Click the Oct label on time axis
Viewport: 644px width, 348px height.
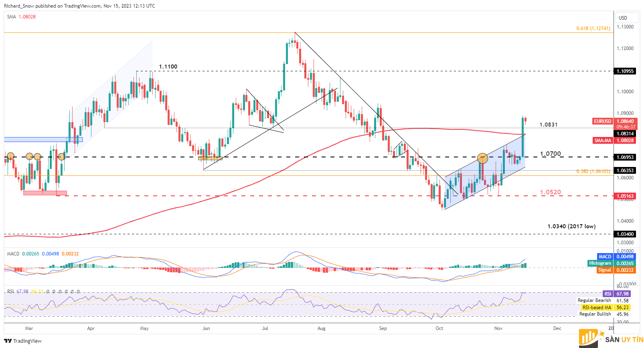[439, 328]
